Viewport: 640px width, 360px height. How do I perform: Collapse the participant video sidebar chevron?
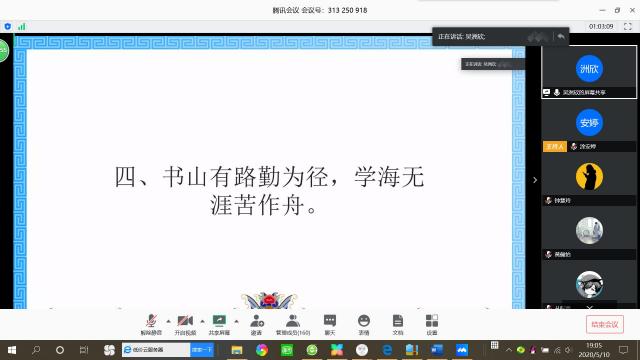tap(535, 180)
